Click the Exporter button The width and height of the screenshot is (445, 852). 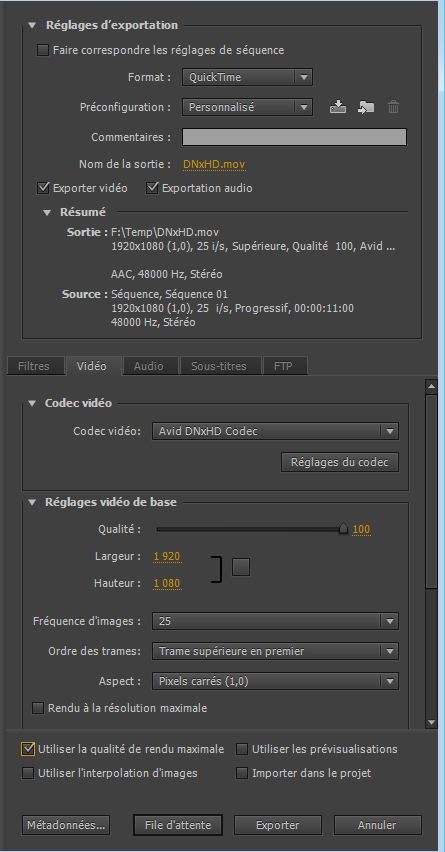tap(278, 825)
